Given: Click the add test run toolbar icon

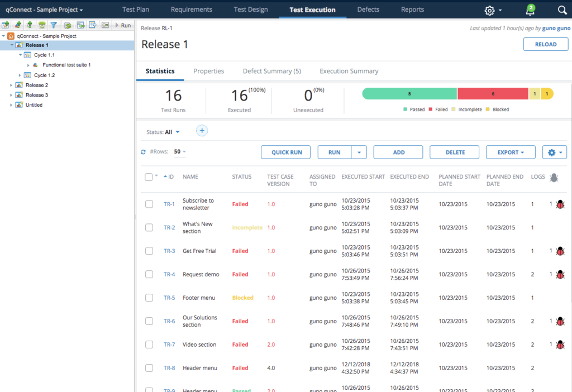Looking at the screenshot, I should pyautogui.click(x=30, y=25).
